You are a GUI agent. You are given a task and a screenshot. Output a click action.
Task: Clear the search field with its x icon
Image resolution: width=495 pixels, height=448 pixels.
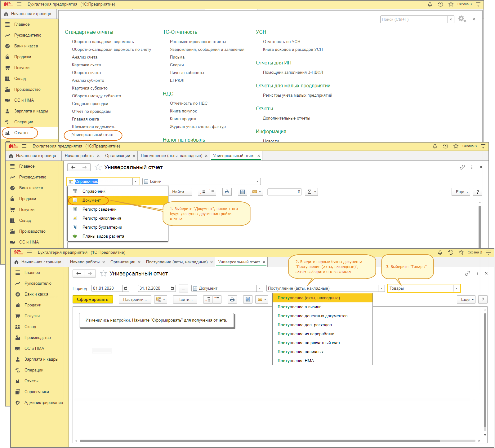(x=451, y=20)
